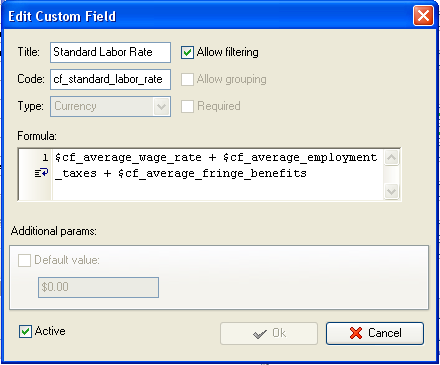The height and width of the screenshot is (365, 440).
Task: Toggle the Allow grouping checkbox
Action: (187, 79)
